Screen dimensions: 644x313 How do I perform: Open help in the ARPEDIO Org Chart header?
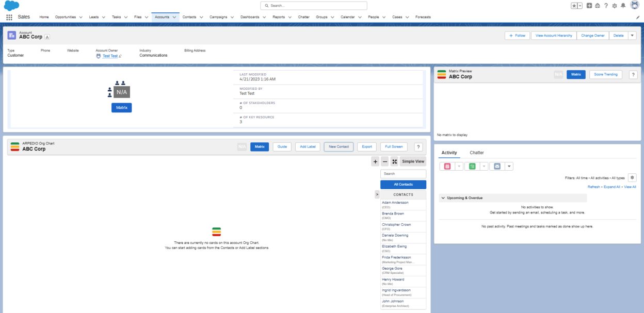tap(418, 147)
